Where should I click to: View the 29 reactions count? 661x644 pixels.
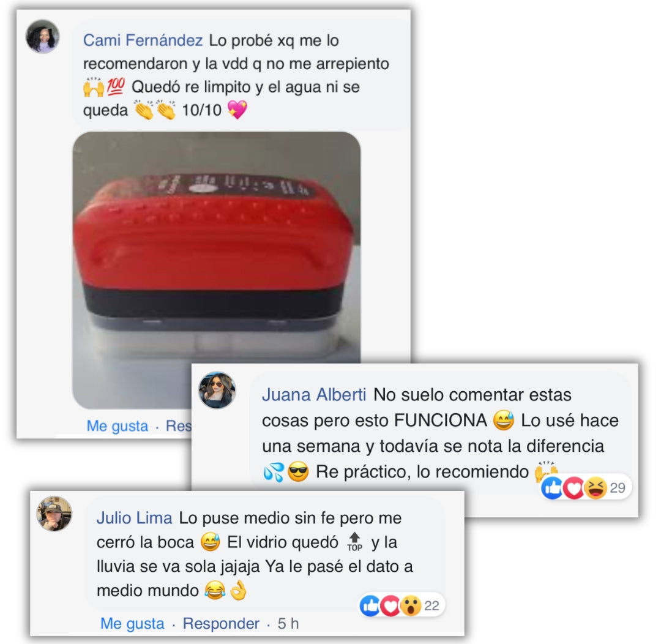617,488
